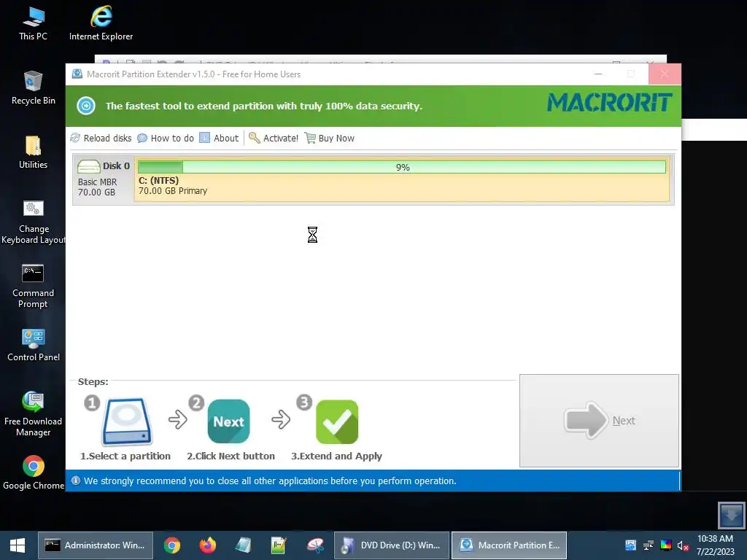Open the Windows Start menu
The width and height of the screenshot is (747, 560).
pyautogui.click(x=18, y=545)
